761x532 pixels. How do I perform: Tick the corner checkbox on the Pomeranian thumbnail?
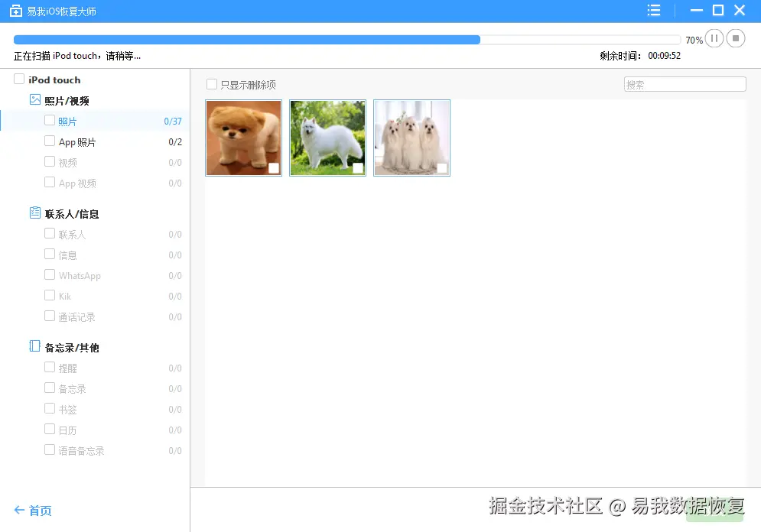273,167
